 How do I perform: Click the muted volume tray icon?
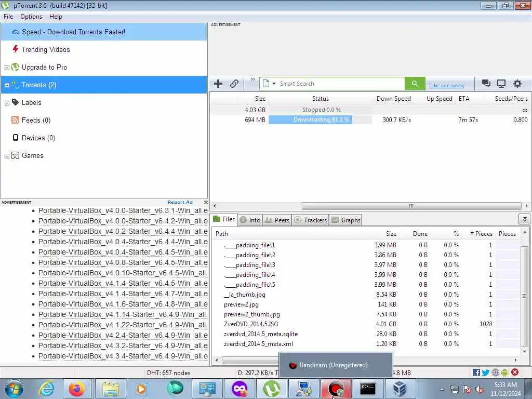pos(480,390)
